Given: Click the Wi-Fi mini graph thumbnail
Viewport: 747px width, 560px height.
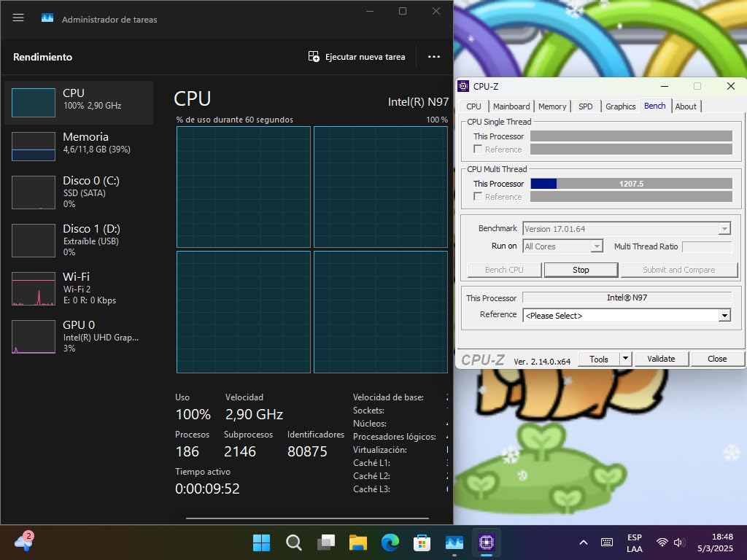Looking at the screenshot, I should pyautogui.click(x=34, y=289).
